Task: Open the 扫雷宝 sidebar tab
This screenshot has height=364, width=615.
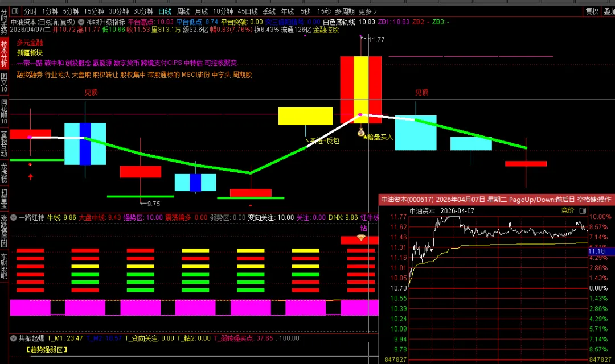Action: pos(4,198)
